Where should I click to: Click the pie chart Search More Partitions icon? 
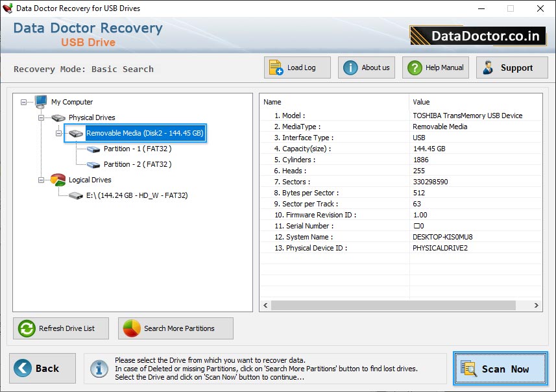pos(132,328)
